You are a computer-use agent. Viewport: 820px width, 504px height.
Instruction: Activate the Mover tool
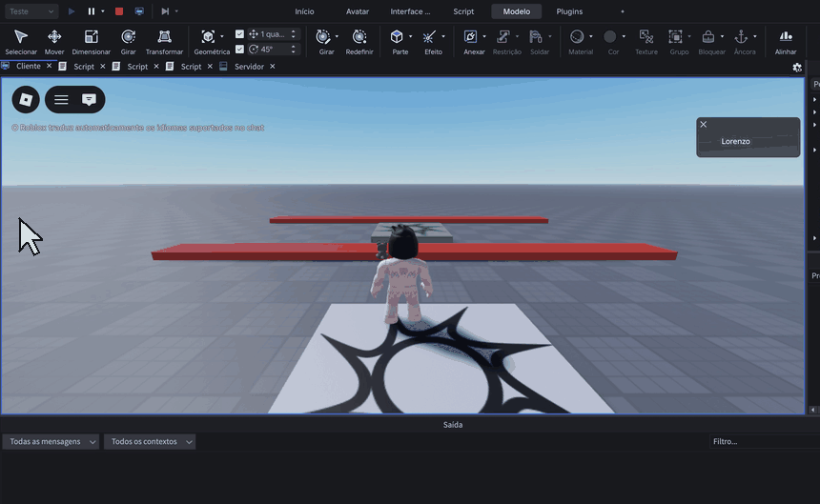(54, 42)
